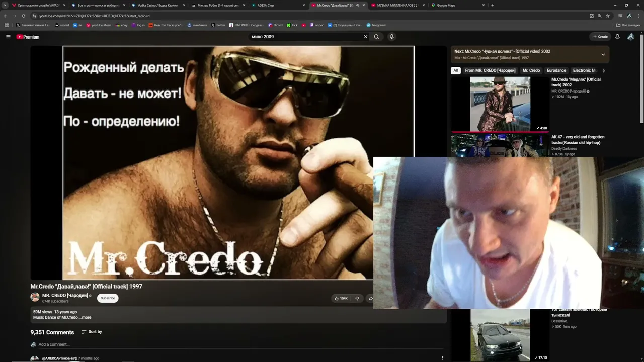The width and height of the screenshot is (644, 362).
Task: Open the Входящие mail bookmark
Action: [x=345, y=25]
